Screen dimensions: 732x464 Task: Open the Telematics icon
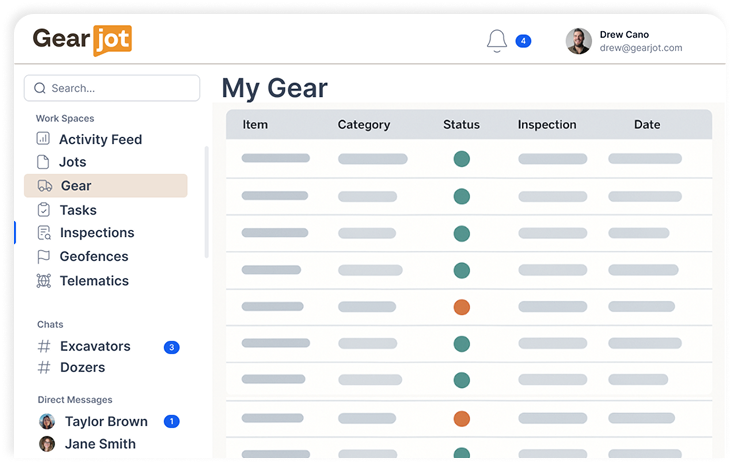pyautogui.click(x=43, y=281)
